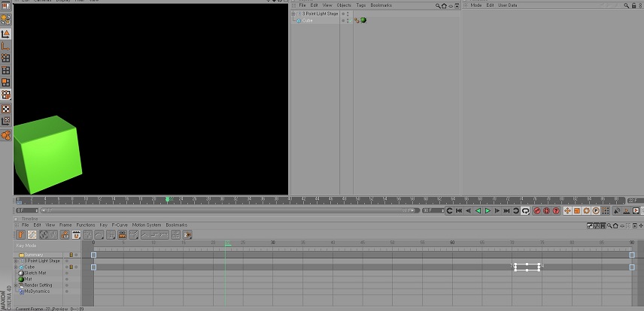Expand the Cube track in timeline
This screenshot has width=644, height=311.
pyautogui.click(x=16, y=267)
